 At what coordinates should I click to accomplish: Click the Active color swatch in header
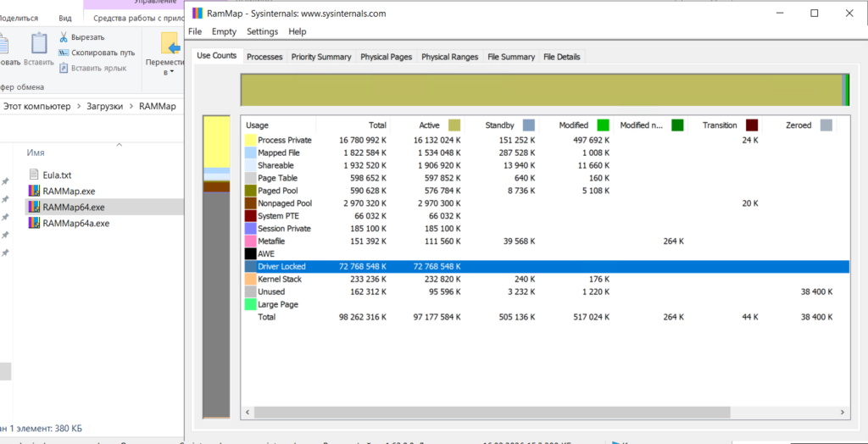click(x=454, y=125)
